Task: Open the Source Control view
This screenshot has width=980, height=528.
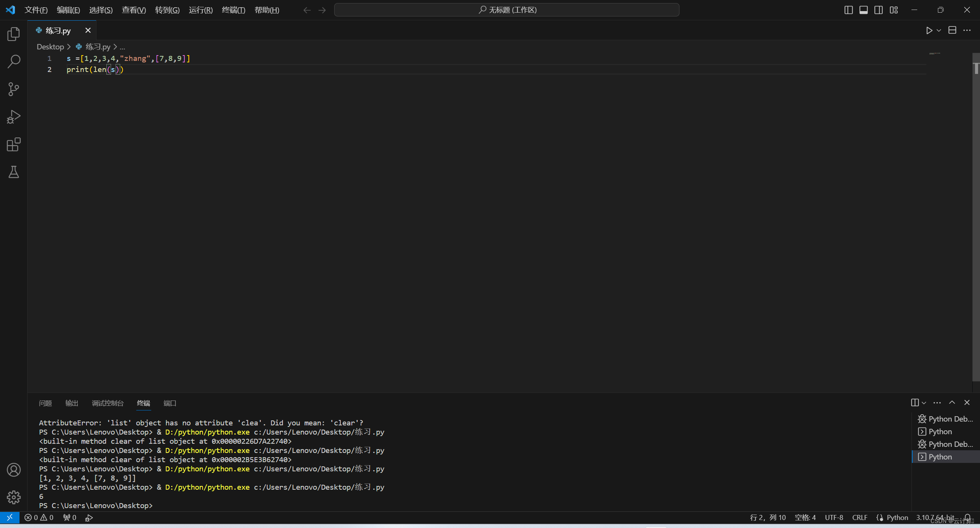Action: 13,89
